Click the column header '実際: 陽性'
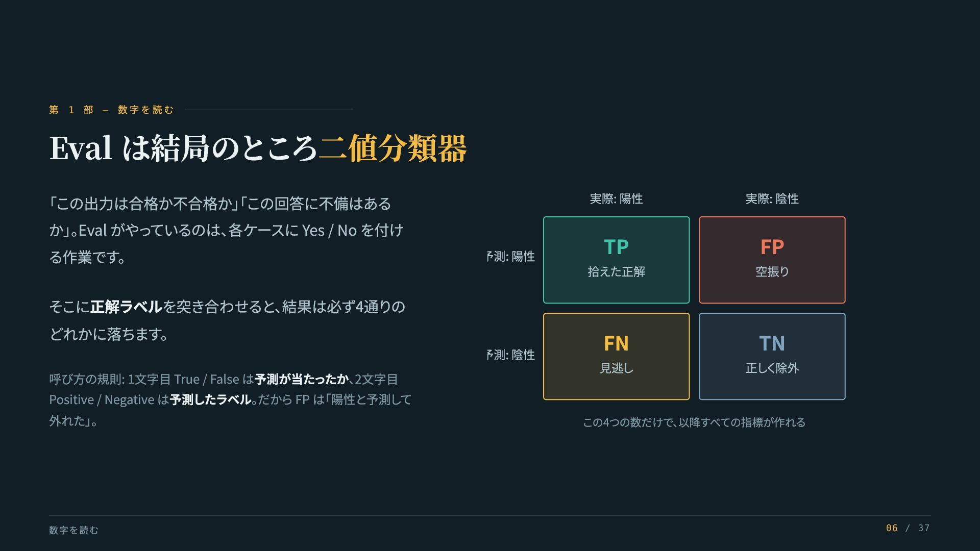Screen dimensions: 980x551 pyautogui.click(x=616, y=199)
